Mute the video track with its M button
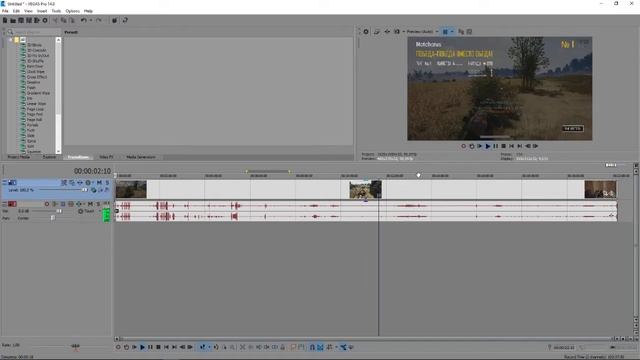This screenshot has height=360, width=640. click(x=99, y=183)
